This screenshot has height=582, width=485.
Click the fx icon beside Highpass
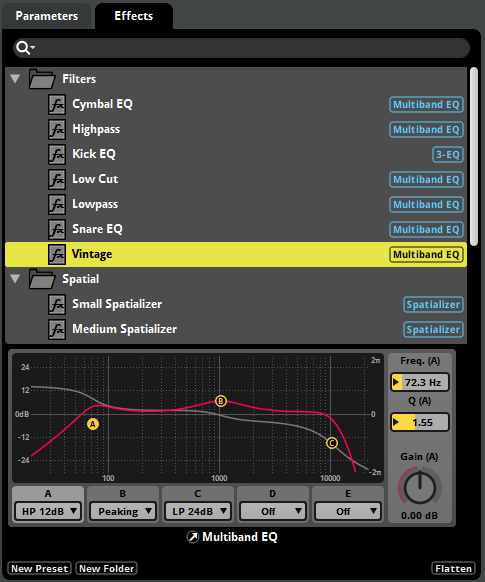(57, 129)
